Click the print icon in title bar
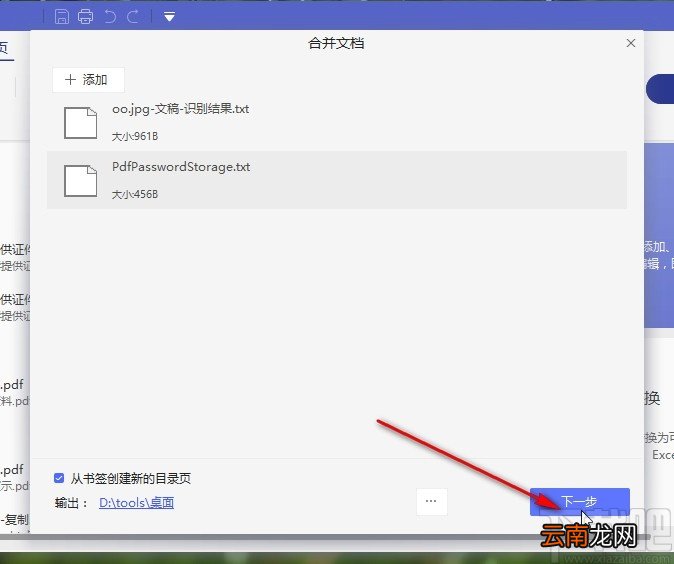 pos(85,17)
